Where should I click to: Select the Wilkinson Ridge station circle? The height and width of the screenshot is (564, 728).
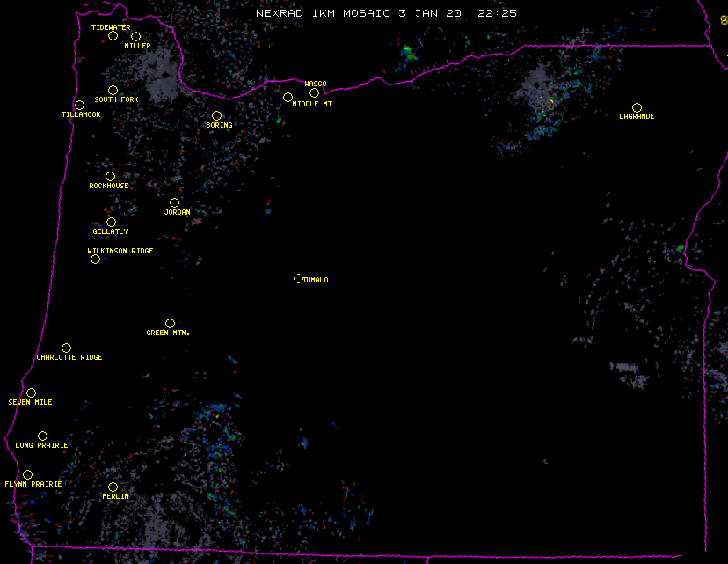click(x=95, y=259)
